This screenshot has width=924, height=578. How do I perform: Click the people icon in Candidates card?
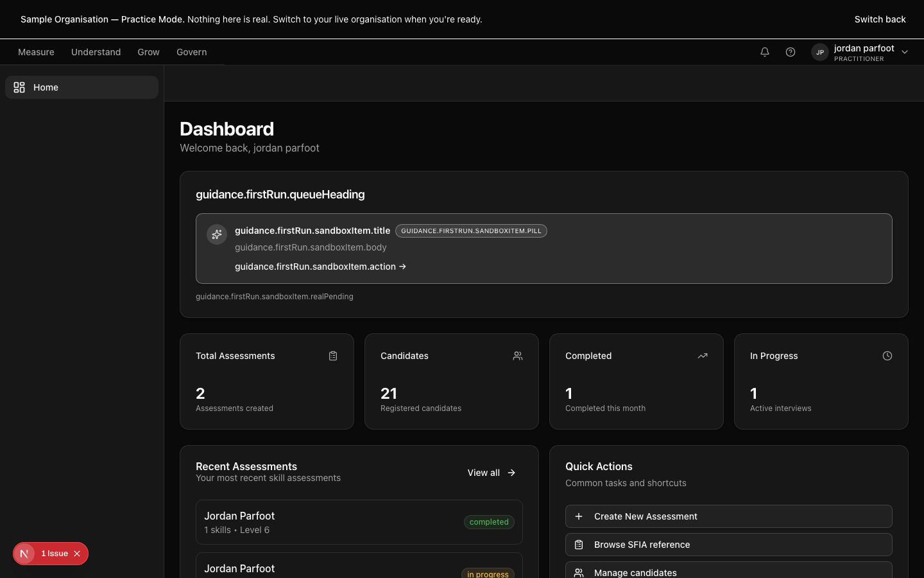pos(518,356)
